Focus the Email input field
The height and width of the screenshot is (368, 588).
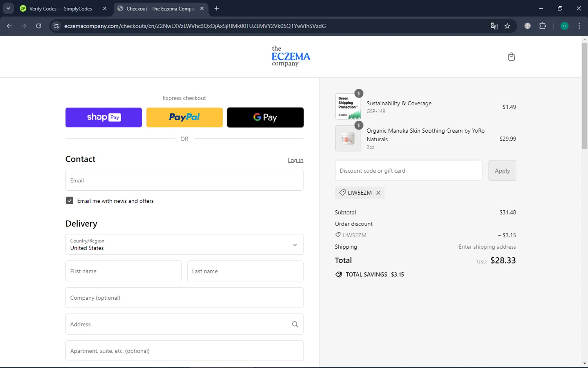184,180
